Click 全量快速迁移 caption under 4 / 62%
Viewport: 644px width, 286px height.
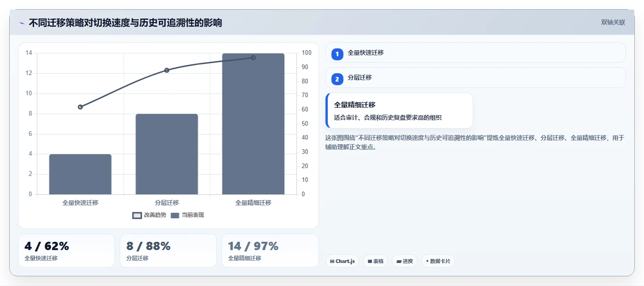[41, 258]
